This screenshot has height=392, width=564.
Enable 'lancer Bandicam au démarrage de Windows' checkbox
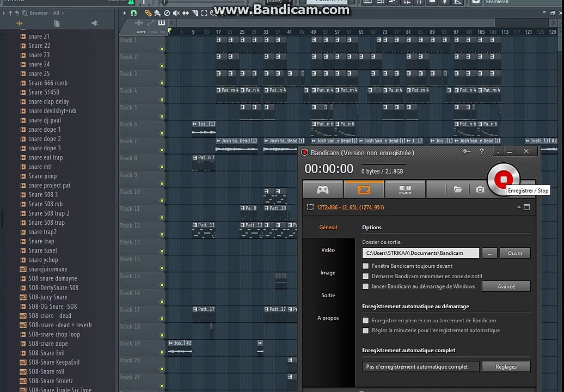(365, 286)
